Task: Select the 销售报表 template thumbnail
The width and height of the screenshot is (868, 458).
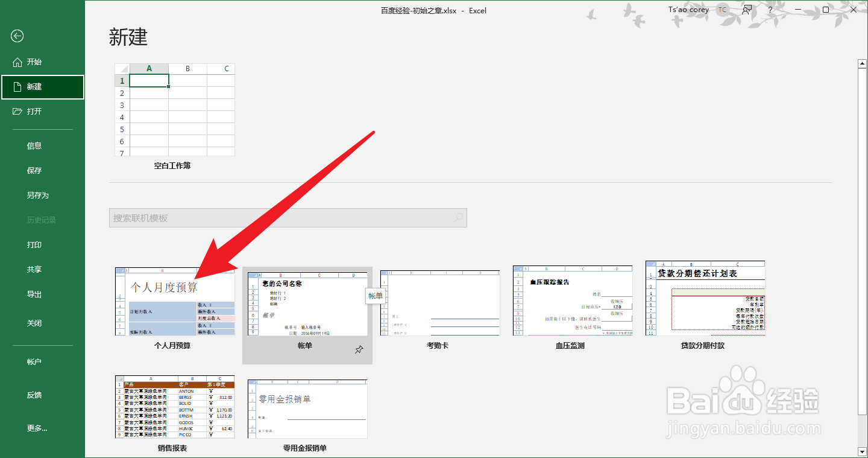Action: [175, 407]
